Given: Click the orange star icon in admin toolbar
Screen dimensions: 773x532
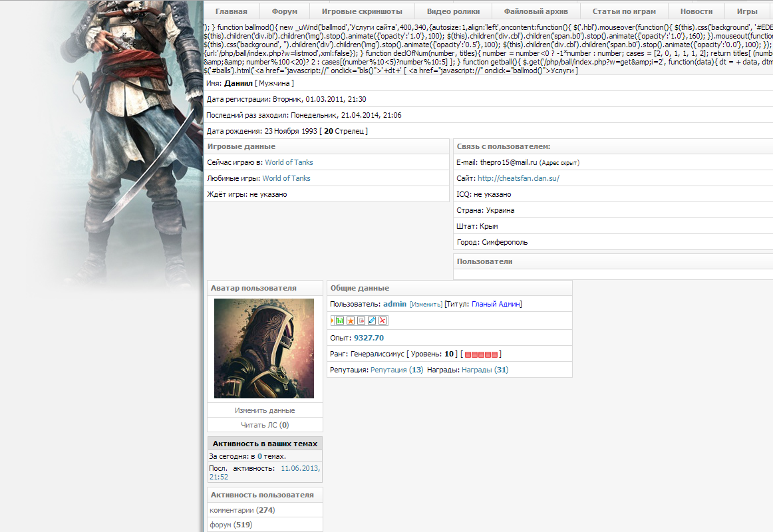Looking at the screenshot, I should 351,321.
